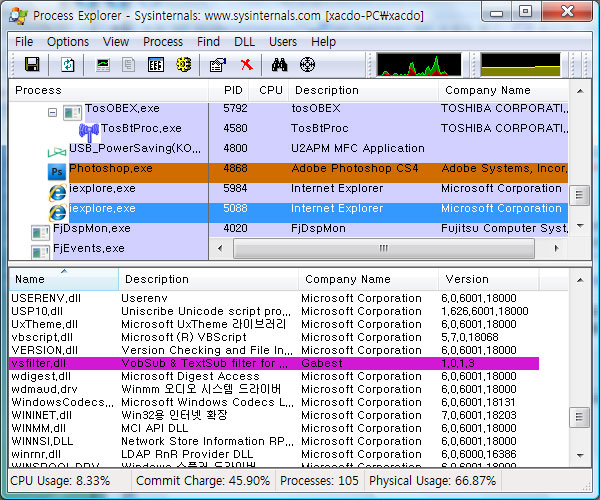The height and width of the screenshot is (500, 600).
Task: Sort DLLs by Company Name header
Action: point(368,279)
